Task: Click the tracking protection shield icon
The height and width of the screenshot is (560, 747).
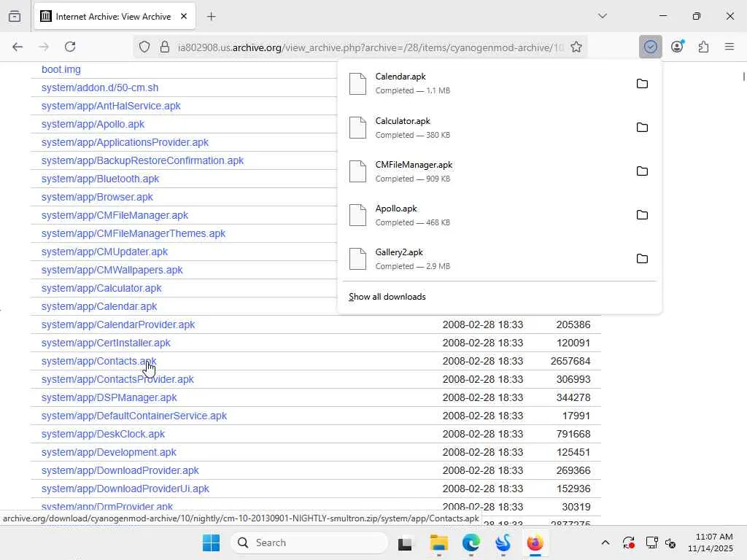Action: tap(144, 47)
